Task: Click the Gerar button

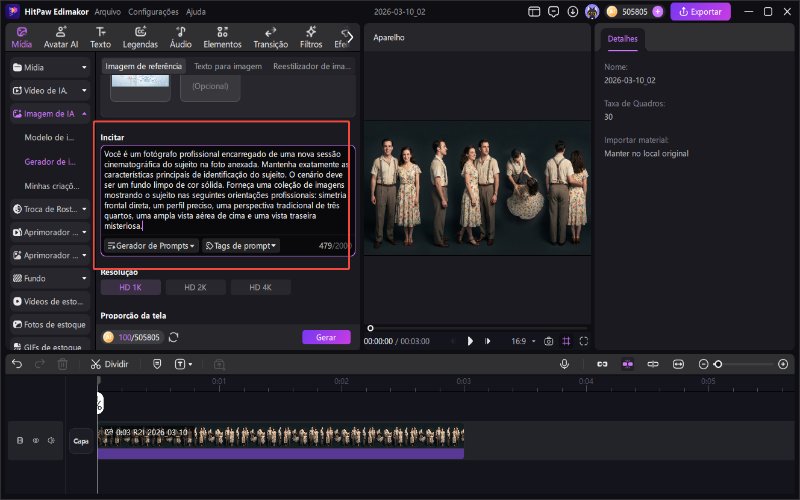Action: pos(326,338)
